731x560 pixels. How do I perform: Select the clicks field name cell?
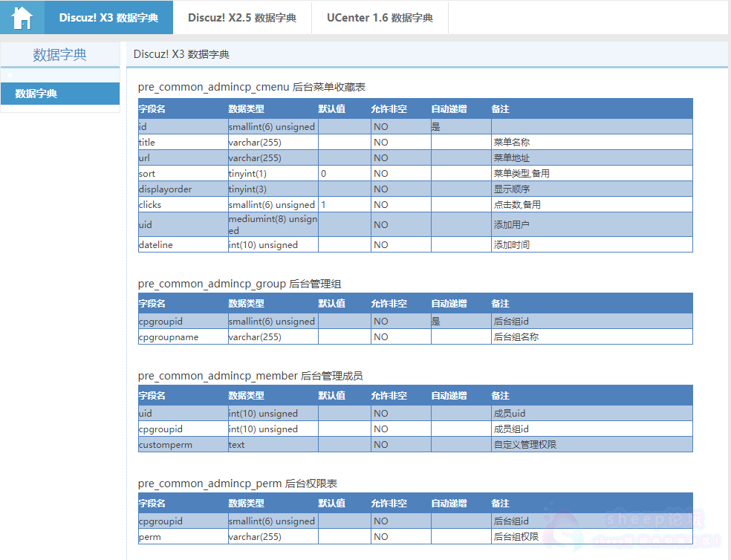click(x=183, y=205)
